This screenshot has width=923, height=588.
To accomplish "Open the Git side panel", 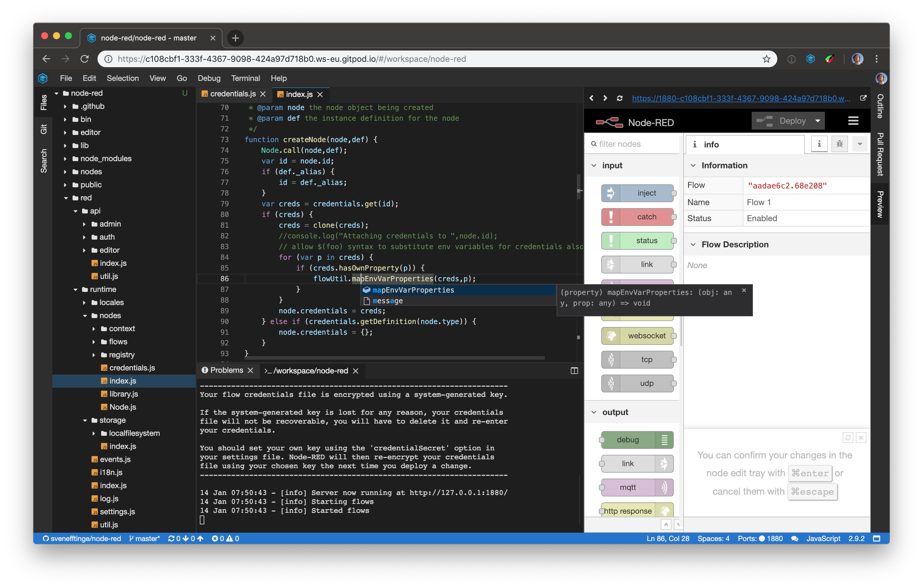I will click(x=43, y=129).
